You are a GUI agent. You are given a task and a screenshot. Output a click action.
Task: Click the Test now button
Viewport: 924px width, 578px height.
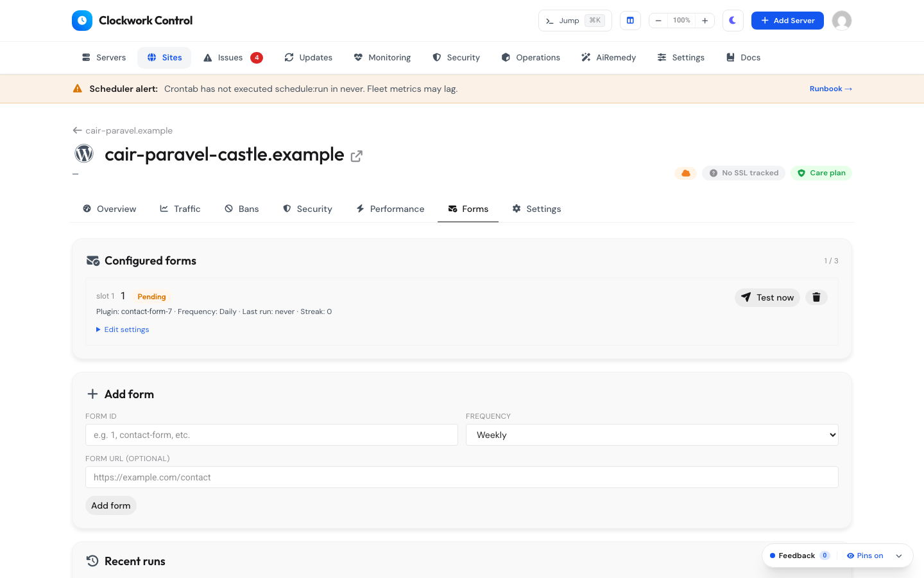tap(767, 297)
